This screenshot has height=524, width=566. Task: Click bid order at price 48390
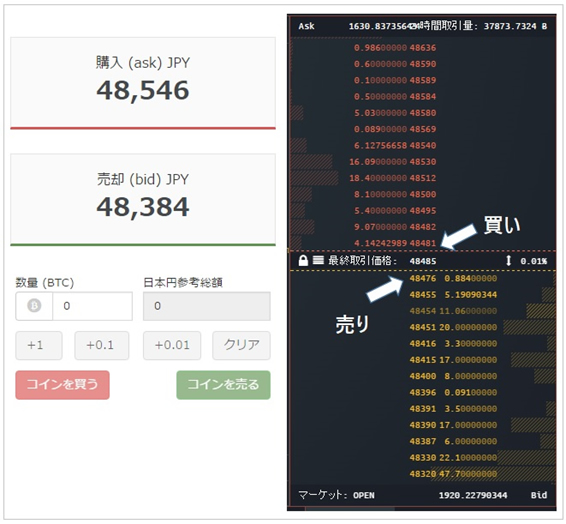(453, 425)
